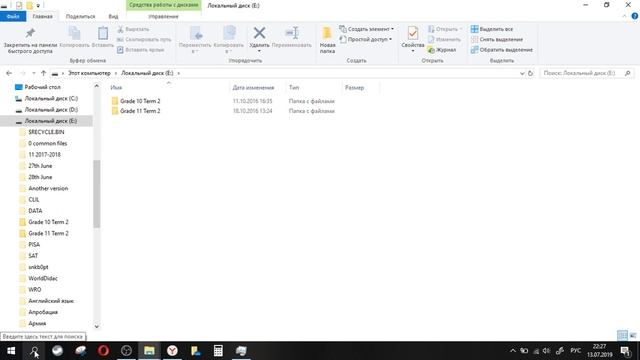
Task: Click Select none (Снять выделение)
Action: 497,40
